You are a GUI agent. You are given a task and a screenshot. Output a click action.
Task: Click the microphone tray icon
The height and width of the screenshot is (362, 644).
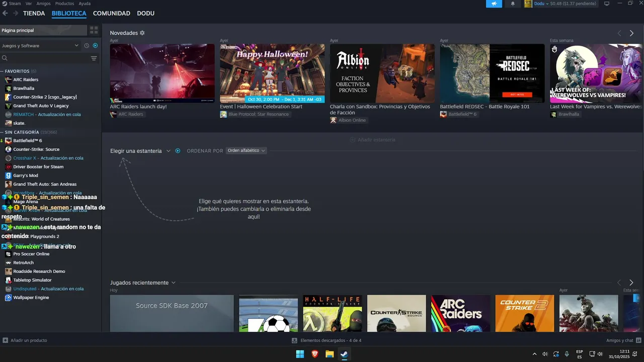point(567,354)
